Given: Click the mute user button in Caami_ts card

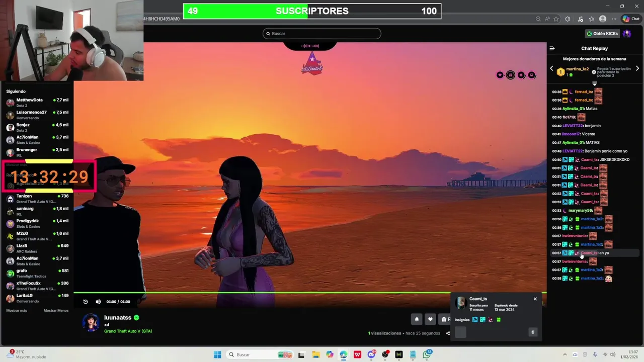Looking at the screenshot, I should [533, 332].
